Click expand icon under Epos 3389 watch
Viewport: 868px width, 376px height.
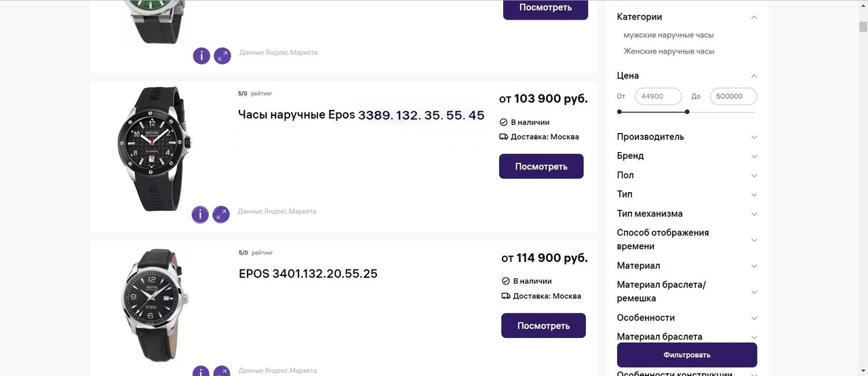(221, 215)
